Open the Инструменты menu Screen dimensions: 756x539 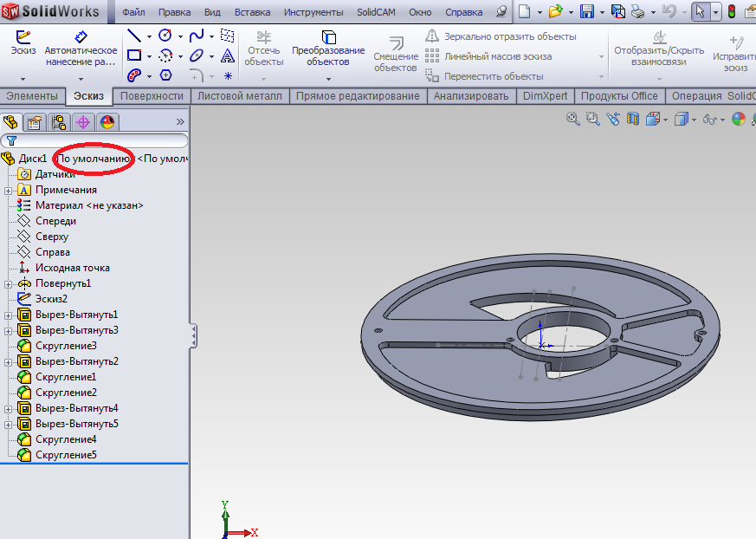pyautogui.click(x=313, y=12)
